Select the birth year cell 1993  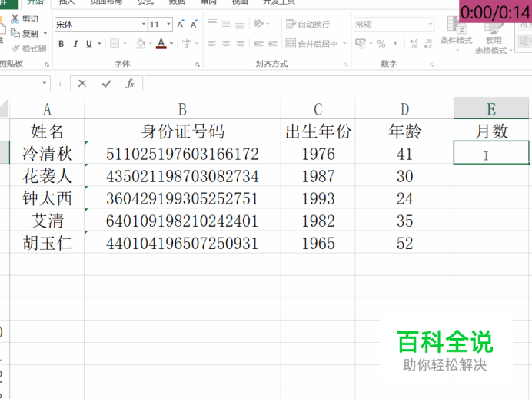coord(318,198)
